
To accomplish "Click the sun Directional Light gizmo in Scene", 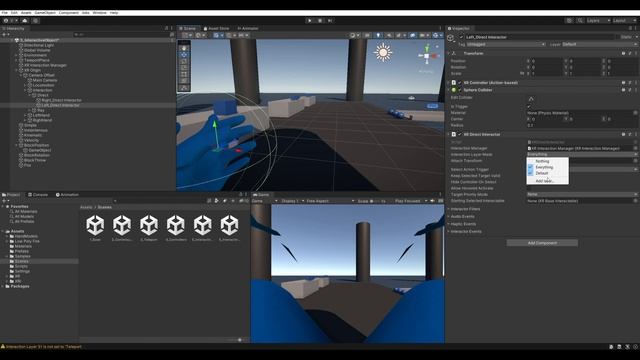I will click(383, 53).
